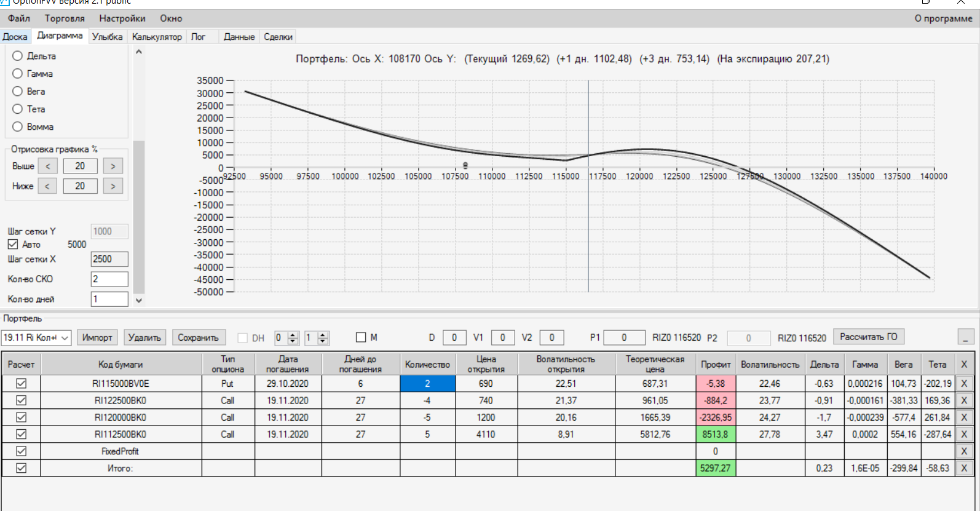Click the Сохранить button
The width and height of the screenshot is (980, 511).
[x=199, y=338]
